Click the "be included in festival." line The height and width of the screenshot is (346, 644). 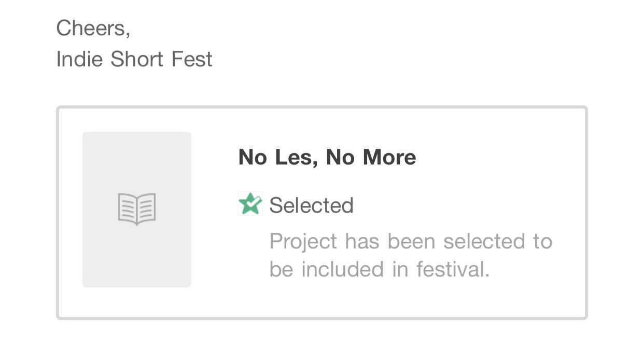[379, 269]
